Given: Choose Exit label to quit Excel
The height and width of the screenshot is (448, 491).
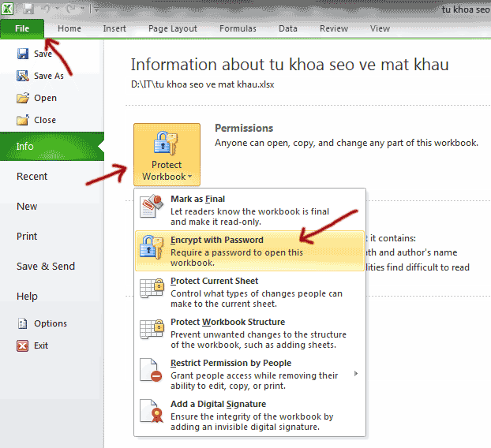Looking at the screenshot, I should pos(41,345).
